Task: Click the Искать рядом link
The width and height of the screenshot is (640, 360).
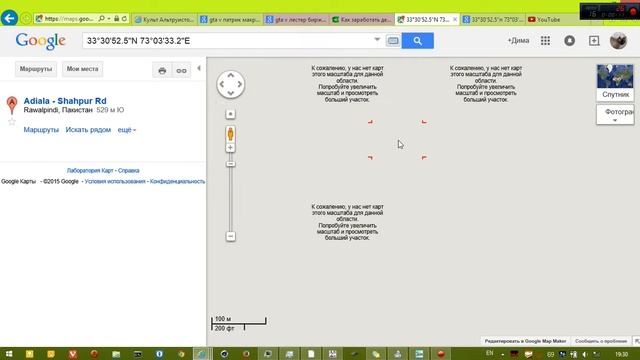Action: pos(88,130)
